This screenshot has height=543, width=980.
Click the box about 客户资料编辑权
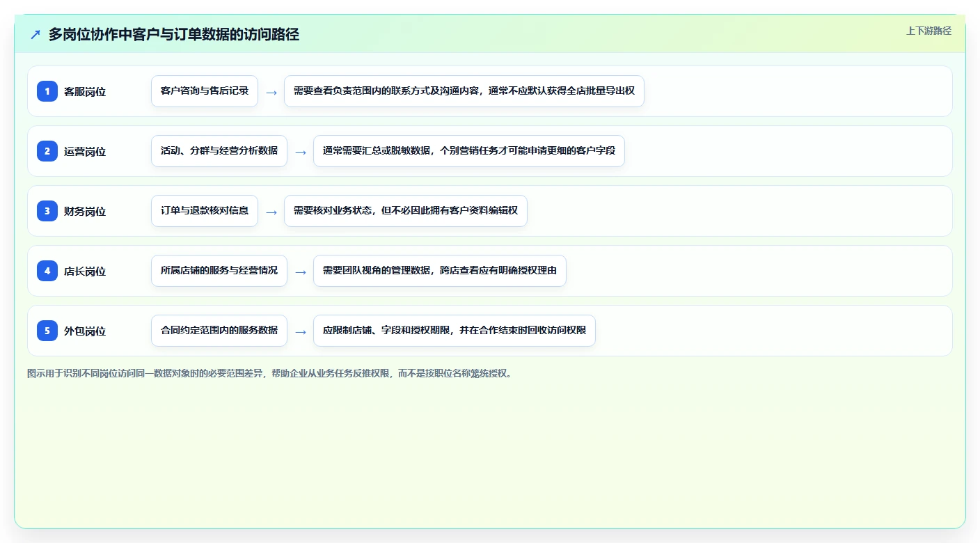[x=406, y=211]
